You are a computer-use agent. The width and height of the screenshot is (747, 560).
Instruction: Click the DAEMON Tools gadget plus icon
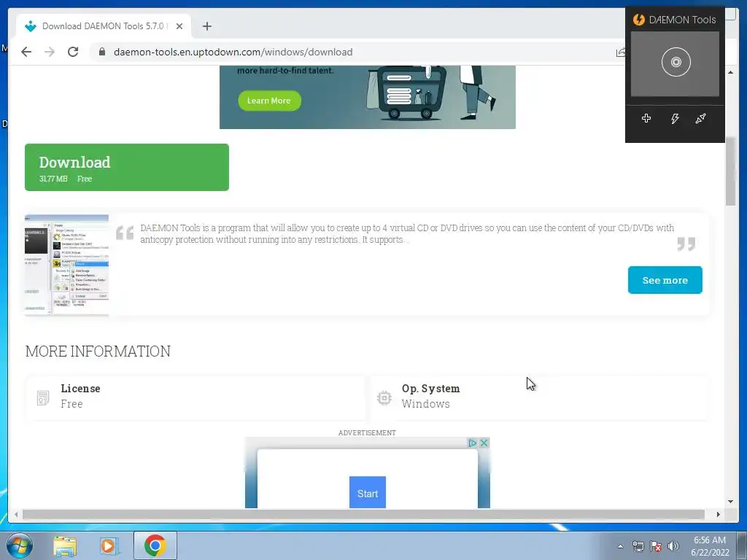(646, 118)
